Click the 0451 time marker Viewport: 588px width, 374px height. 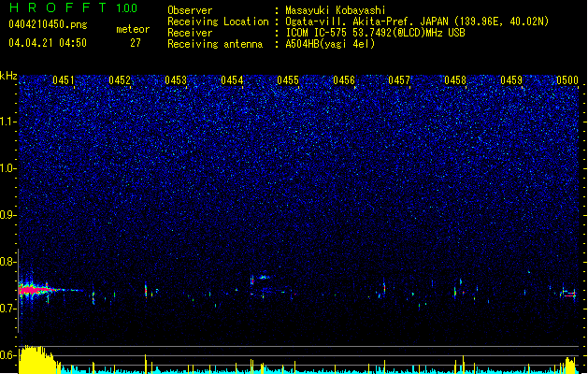[x=63, y=80]
